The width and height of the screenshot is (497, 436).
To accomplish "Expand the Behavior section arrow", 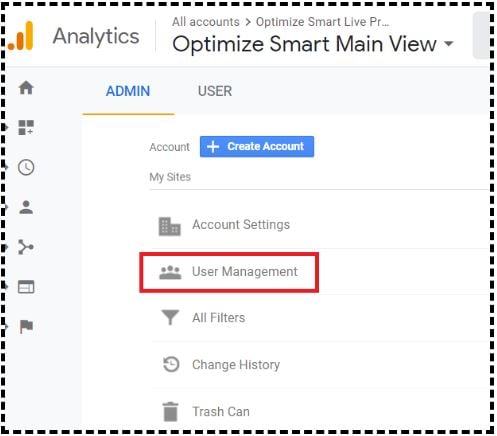I will click(x=5, y=286).
